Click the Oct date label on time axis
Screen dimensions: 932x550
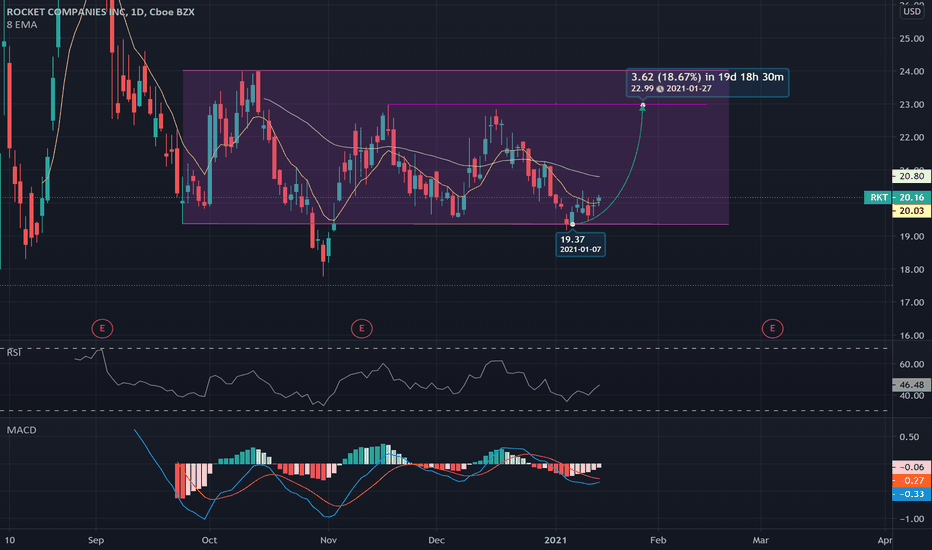tap(209, 540)
